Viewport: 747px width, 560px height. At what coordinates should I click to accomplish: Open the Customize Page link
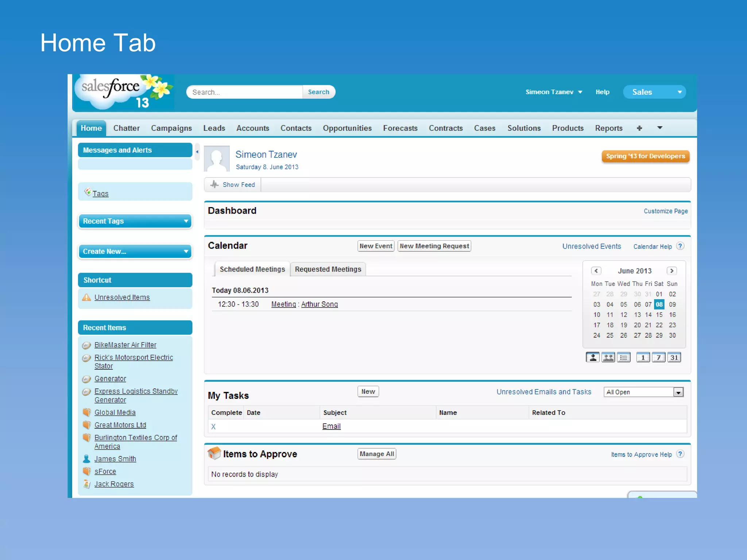[666, 211]
